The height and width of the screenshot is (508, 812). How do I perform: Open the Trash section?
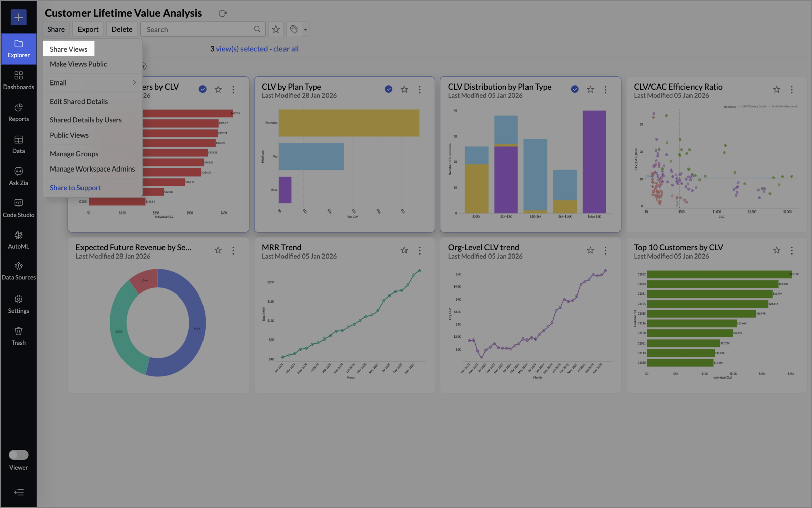(x=18, y=336)
